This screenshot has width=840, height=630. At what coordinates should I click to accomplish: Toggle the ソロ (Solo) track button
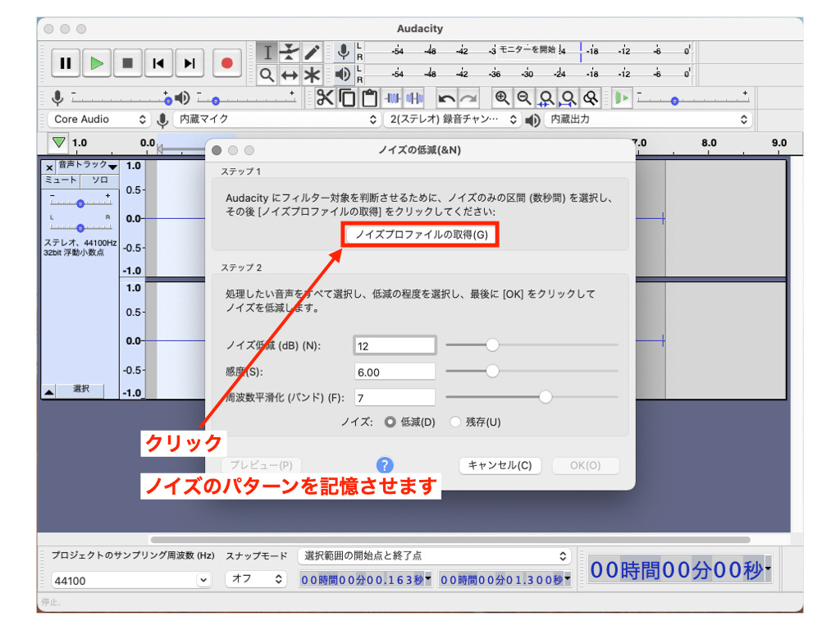tap(99, 180)
